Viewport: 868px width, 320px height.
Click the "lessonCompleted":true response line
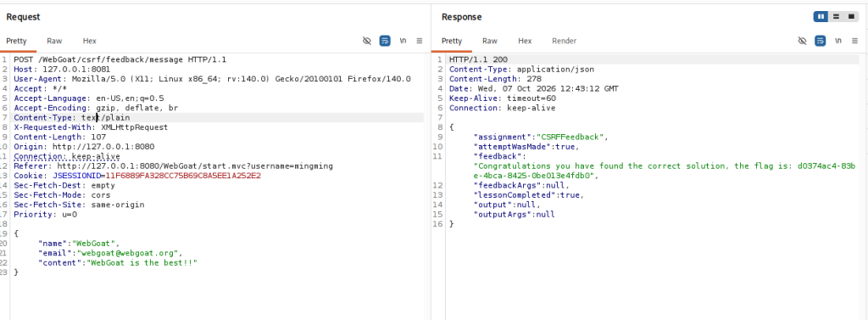pos(529,194)
